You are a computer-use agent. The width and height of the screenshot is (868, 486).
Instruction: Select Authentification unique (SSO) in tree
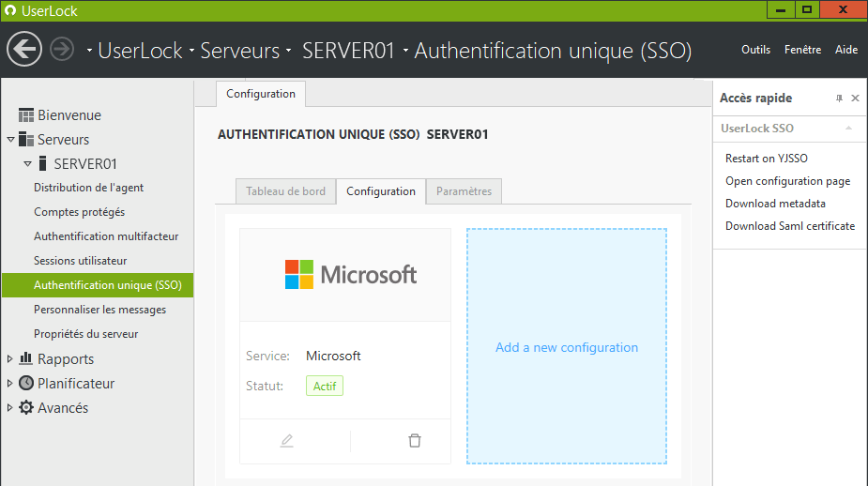pos(98,285)
